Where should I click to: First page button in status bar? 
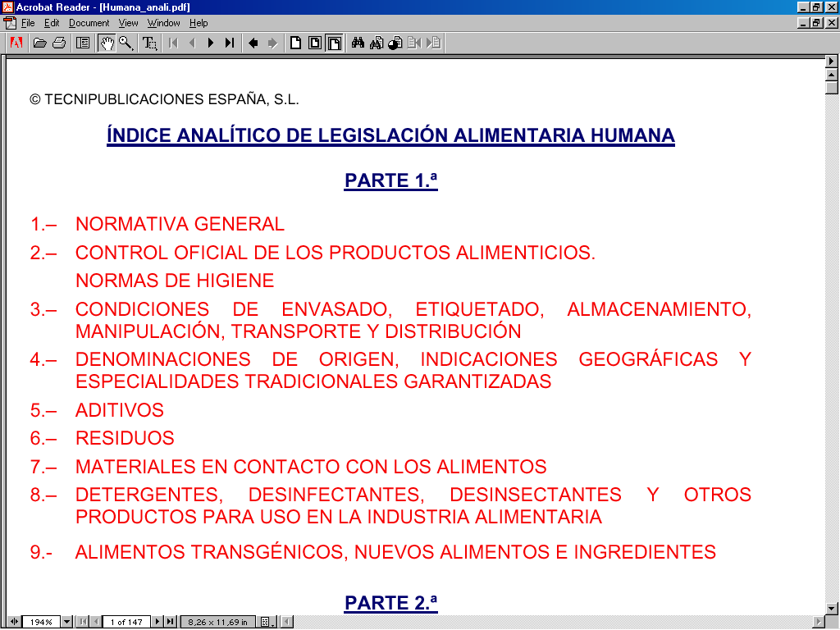point(83,622)
